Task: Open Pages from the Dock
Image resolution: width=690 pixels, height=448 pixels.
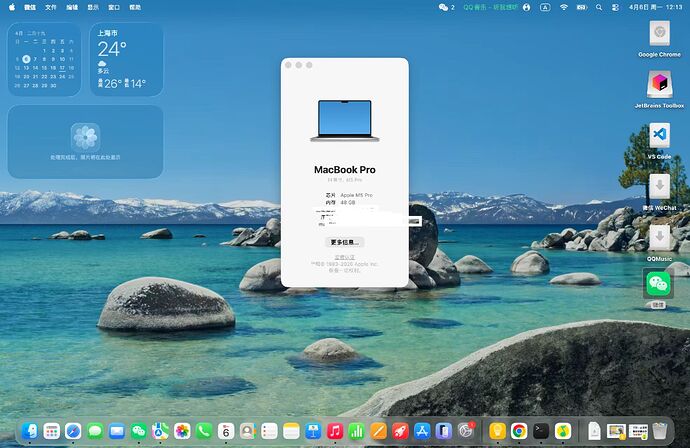Action: click(378, 431)
